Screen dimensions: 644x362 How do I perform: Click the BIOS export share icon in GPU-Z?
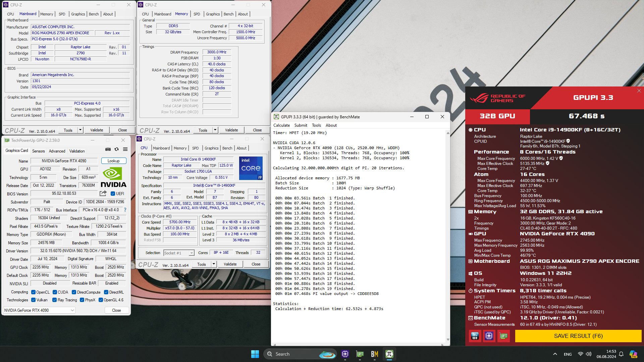pos(103,193)
